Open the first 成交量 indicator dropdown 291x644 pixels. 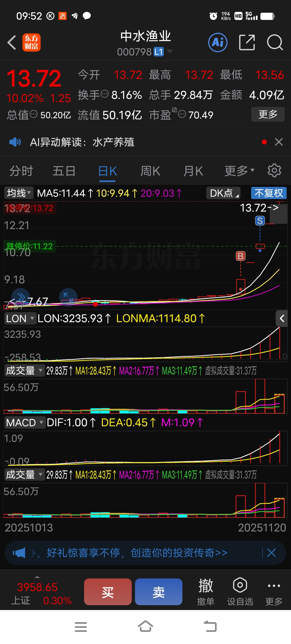[x=24, y=371]
